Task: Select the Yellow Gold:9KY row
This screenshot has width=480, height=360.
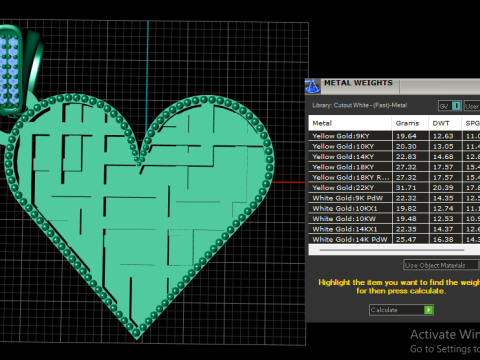Action: click(x=394, y=136)
